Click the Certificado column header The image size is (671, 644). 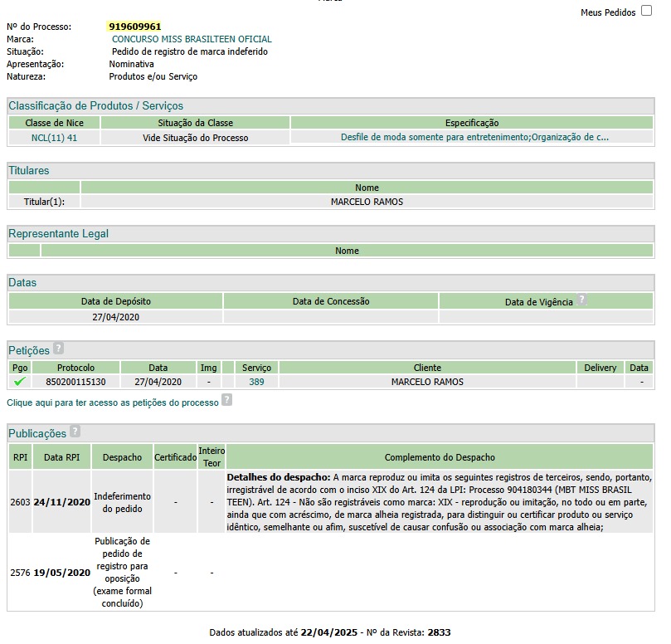pyautogui.click(x=176, y=457)
